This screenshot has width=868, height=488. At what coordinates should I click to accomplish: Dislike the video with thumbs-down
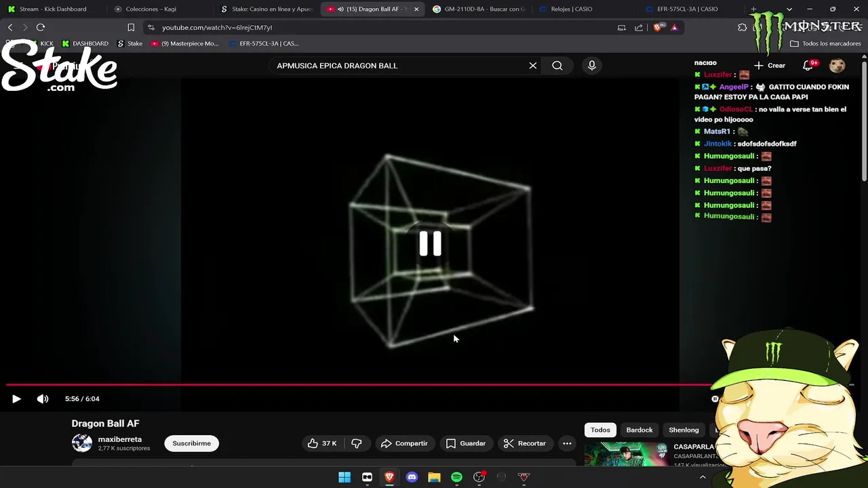pos(356,443)
